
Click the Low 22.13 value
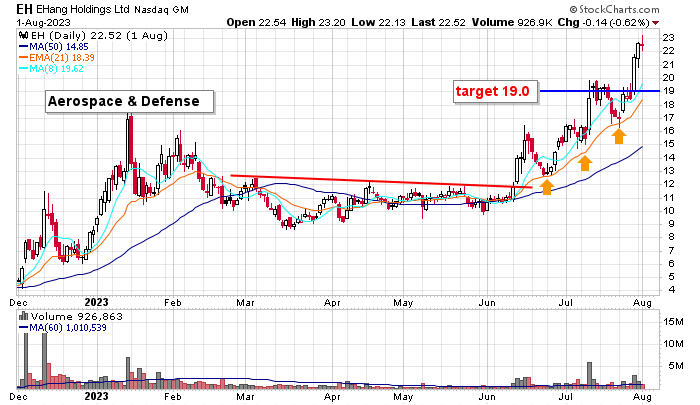click(378, 22)
